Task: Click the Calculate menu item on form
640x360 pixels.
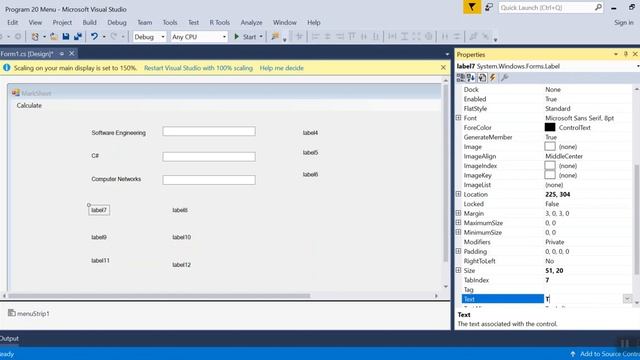Action: [x=29, y=105]
